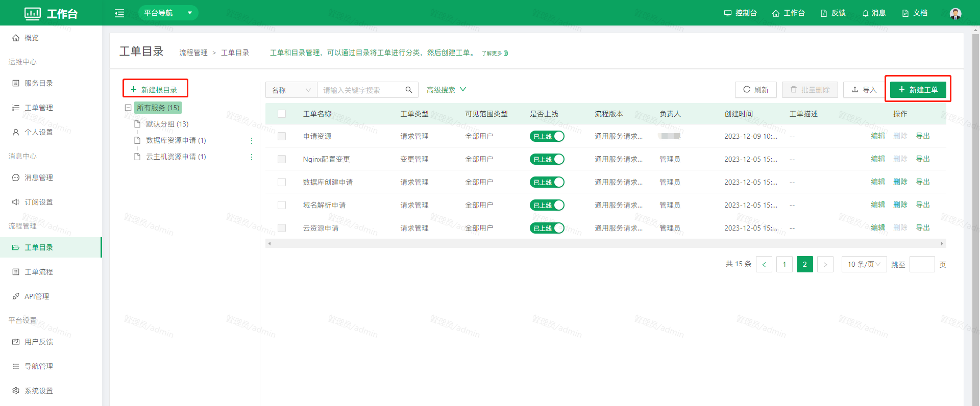
Task: Click the table horizontal scrollbar
Action: (606, 244)
